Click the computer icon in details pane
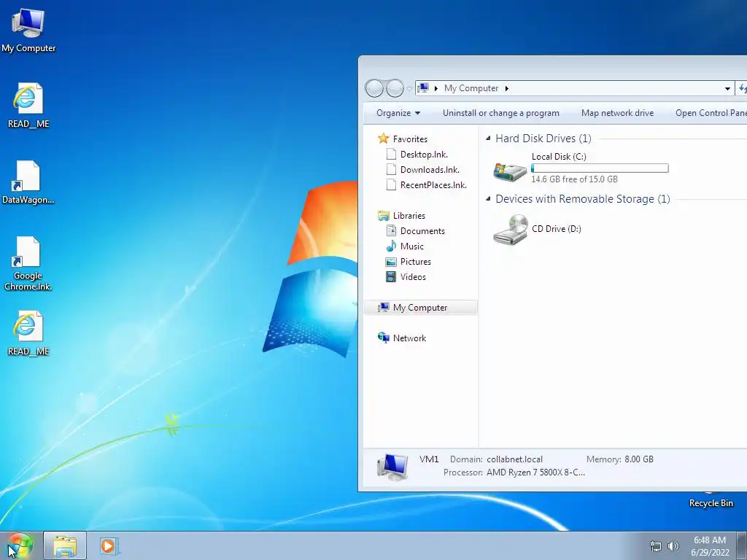 [392, 467]
